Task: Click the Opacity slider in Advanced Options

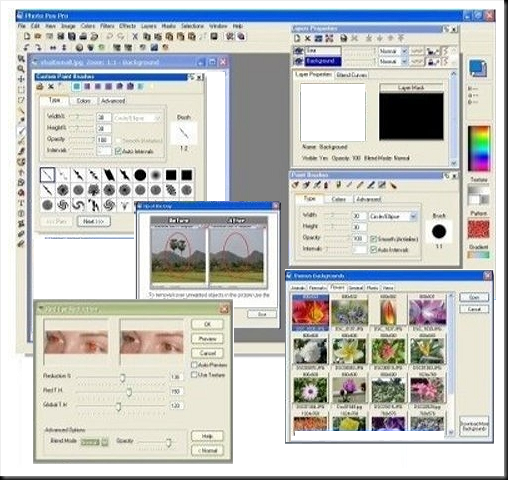Action: [x=169, y=442]
